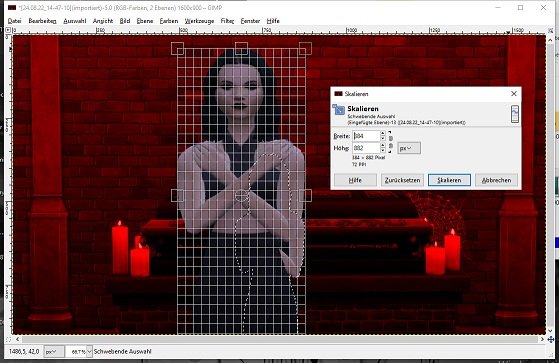This screenshot has height=363, width=559.
Task: Click the top-center transform handle
Action: tap(241, 48)
